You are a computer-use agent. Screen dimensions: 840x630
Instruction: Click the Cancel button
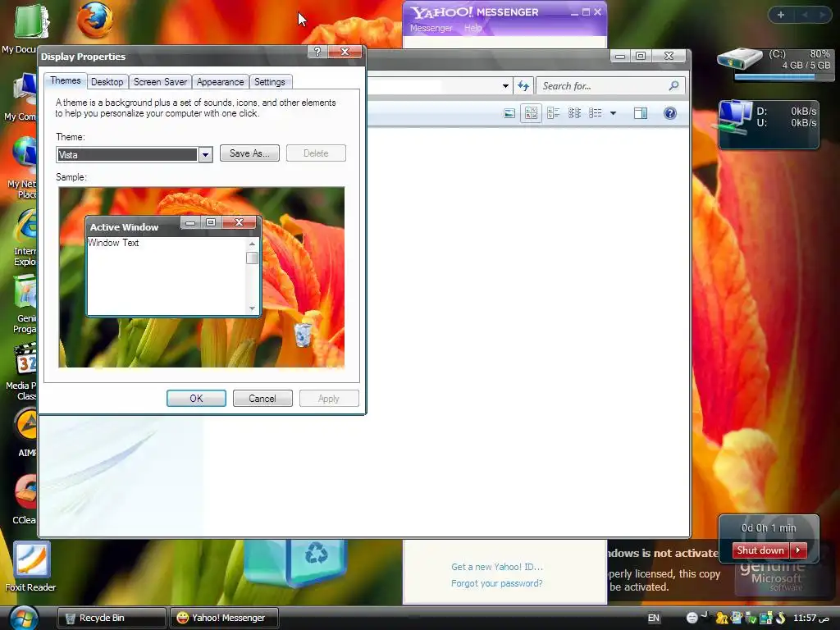tap(262, 399)
